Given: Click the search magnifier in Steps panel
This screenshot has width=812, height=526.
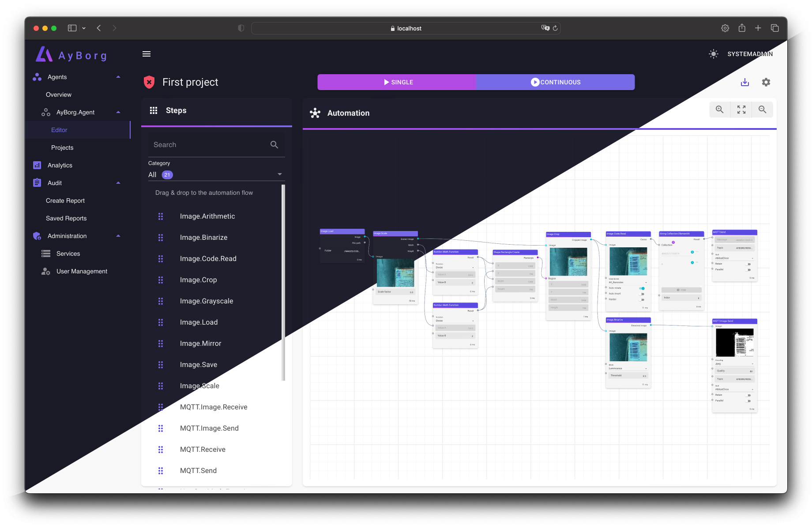Looking at the screenshot, I should 274,145.
